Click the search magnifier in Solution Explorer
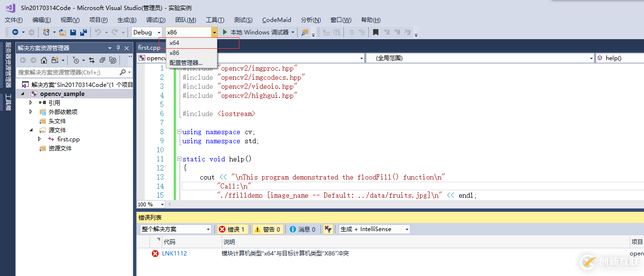 (x=123, y=72)
